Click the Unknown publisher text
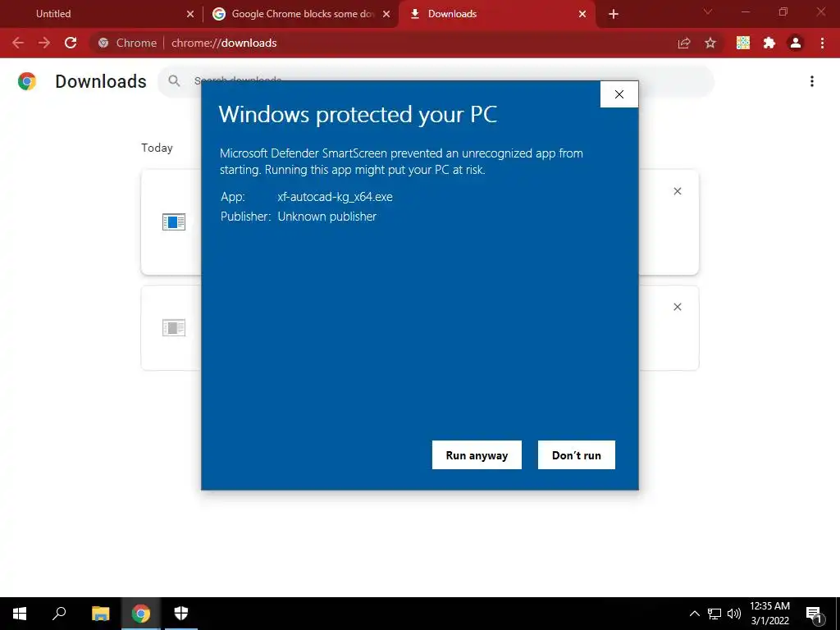Viewport: 840px width, 630px height. pyautogui.click(x=326, y=217)
